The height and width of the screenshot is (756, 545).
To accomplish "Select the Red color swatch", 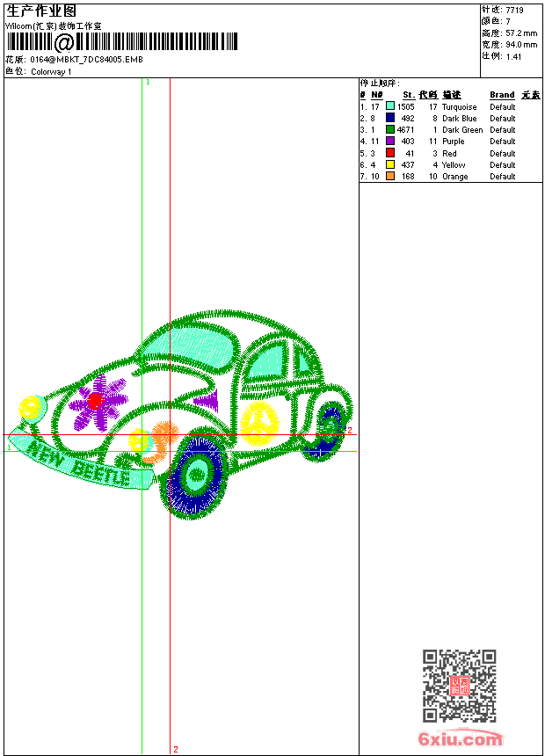I will (x=390, y=153).
